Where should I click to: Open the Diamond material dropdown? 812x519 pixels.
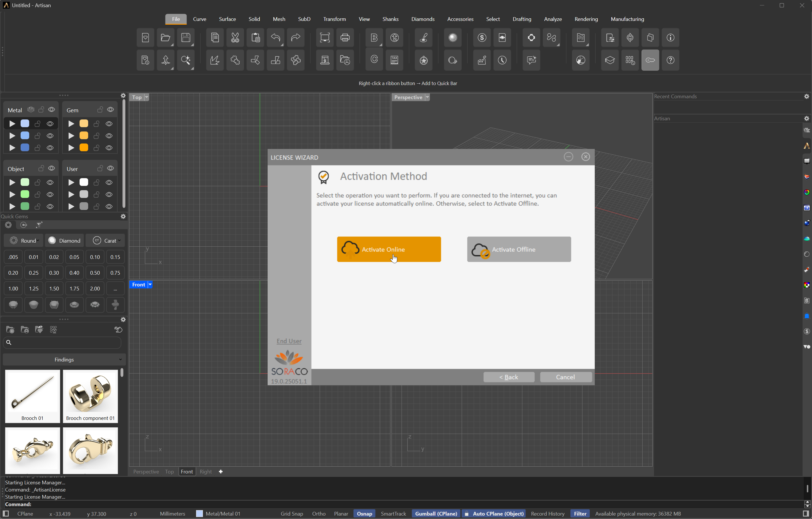click(x=64, y=241)
